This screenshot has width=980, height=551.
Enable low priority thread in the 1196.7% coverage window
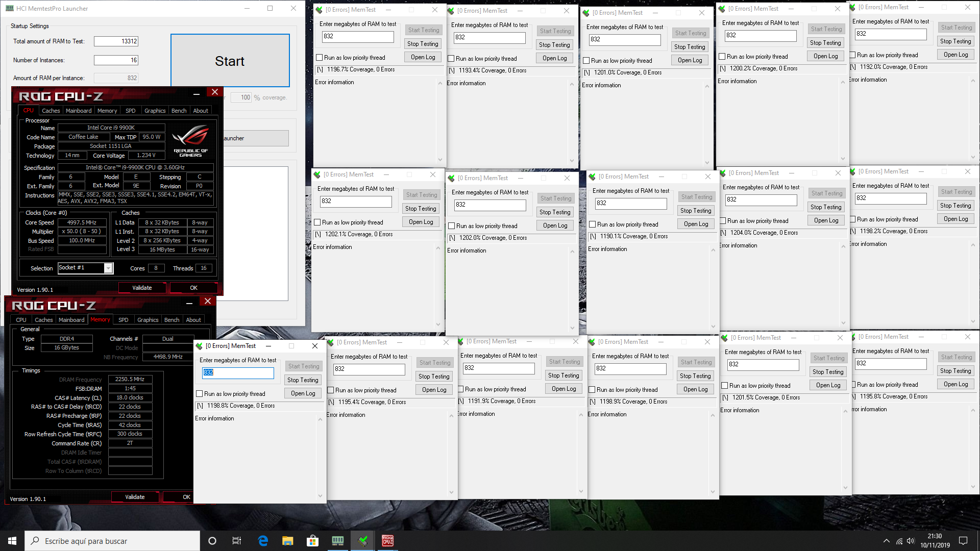(320, 58)
